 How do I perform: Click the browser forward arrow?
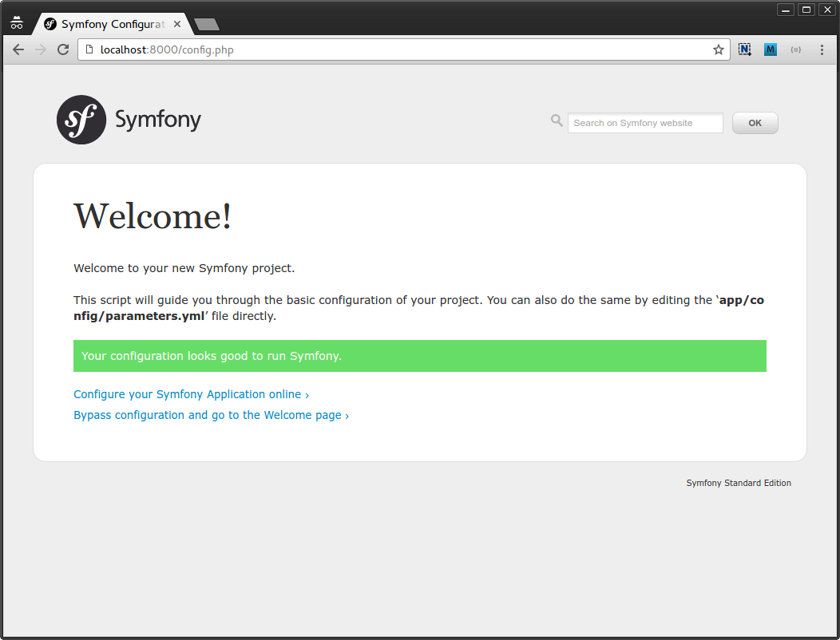pos(41,49)
